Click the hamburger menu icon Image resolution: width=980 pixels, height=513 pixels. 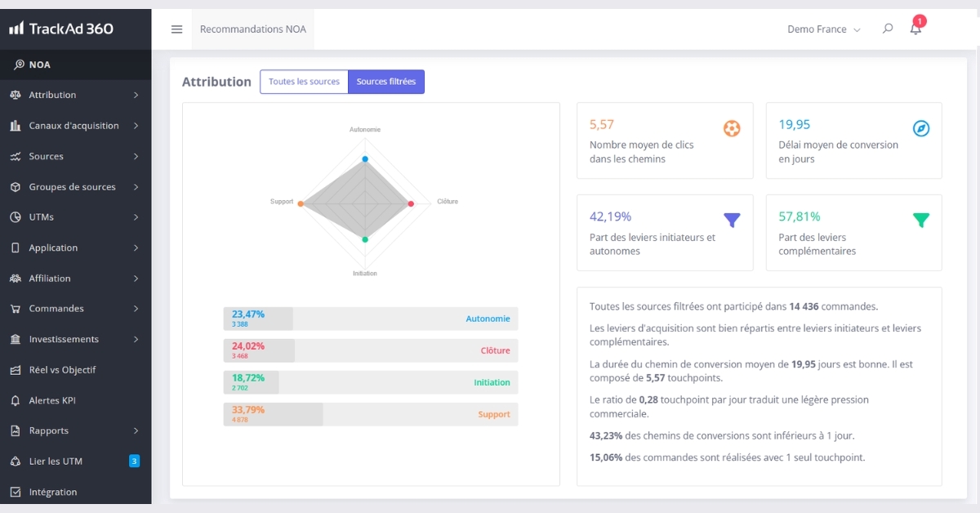pos(176,29)
